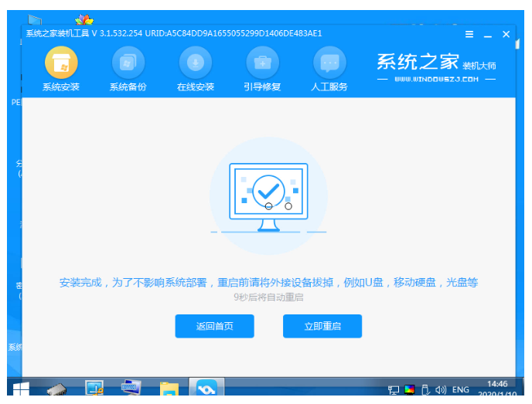532x404 pixels.
Task: Click the disk drive icon in taskbar
Action: (58, 389)
